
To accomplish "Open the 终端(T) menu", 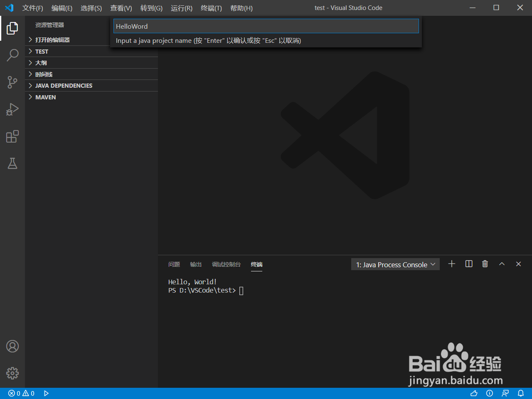I will pos(211,8).
